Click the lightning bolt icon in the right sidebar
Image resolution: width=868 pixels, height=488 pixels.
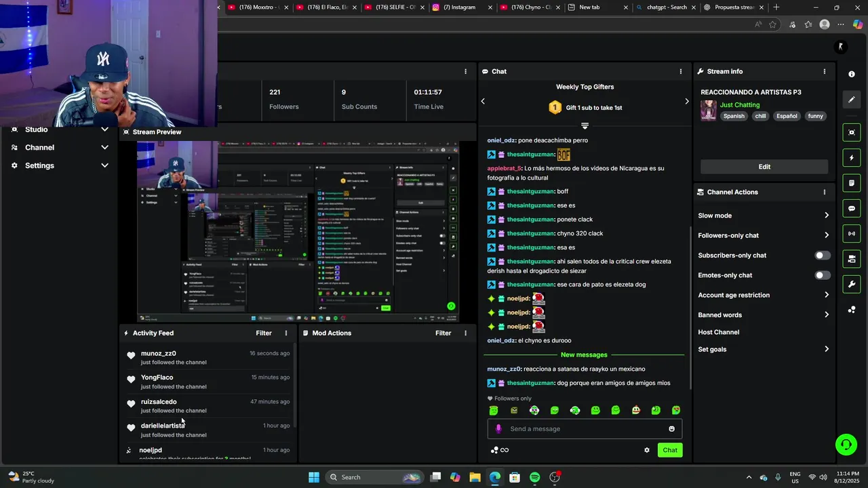[852, 158]
